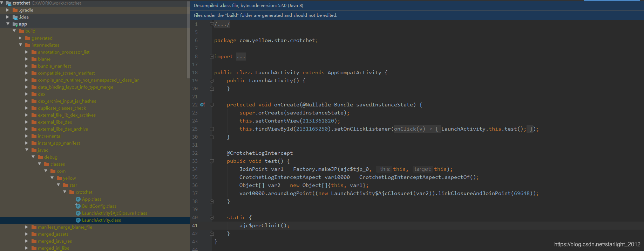This screenshot has width=644, height=251.
Task: Click the BuildConfig.class file icon
Action: click(78, 206)
